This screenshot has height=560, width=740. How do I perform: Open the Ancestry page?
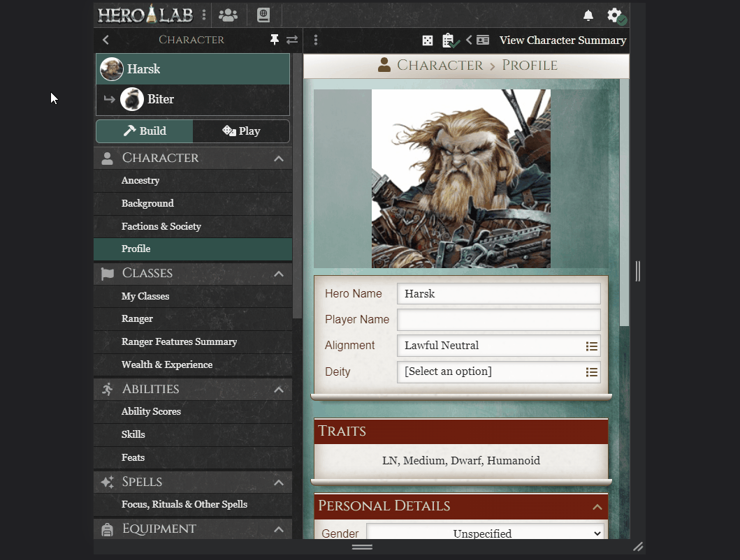pyautogui.click(x=193, y=181)
